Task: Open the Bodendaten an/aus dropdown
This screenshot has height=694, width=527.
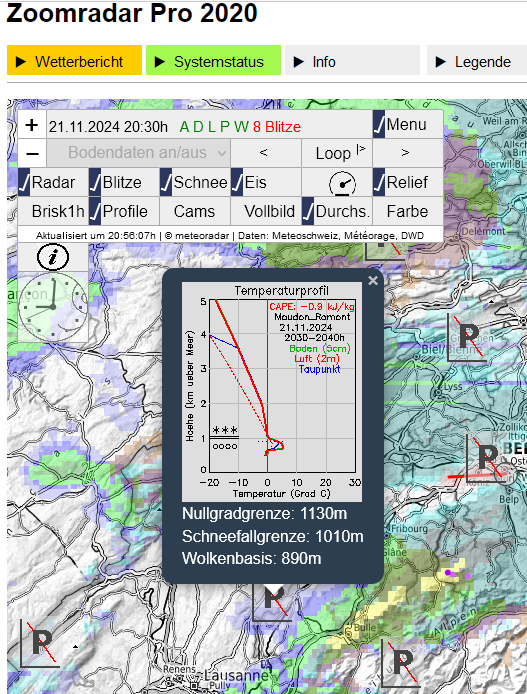Action: (x=138, y=153)
